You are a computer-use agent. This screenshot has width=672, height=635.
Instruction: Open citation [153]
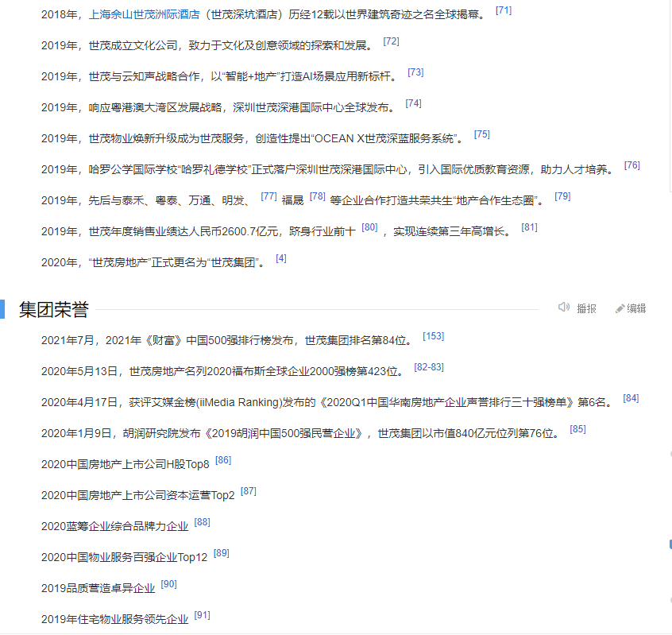click(x=433, y=336)
